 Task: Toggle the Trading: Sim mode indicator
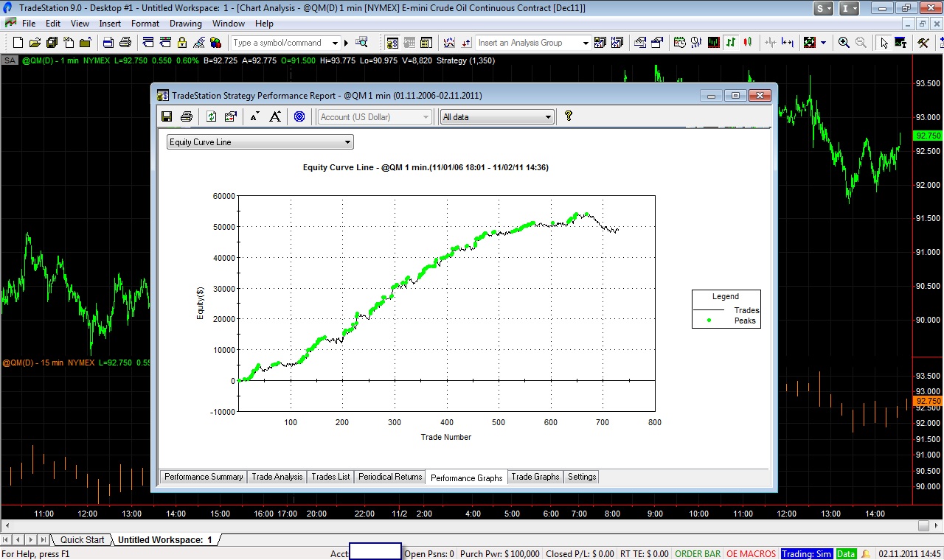click(x=807, y=553)
